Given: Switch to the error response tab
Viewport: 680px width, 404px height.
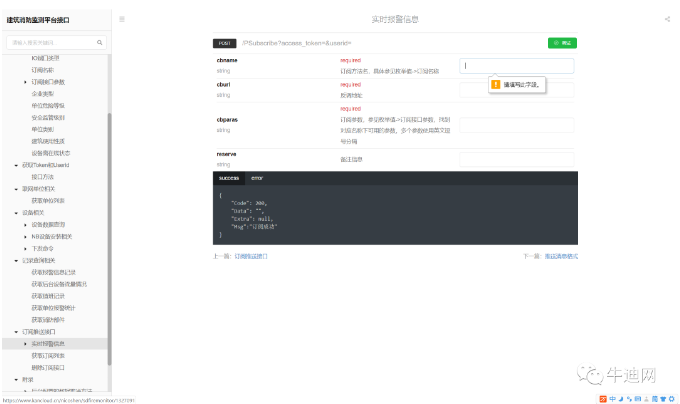Looking at the screenshot, I should pyautogui.click(x=257, y=177).
